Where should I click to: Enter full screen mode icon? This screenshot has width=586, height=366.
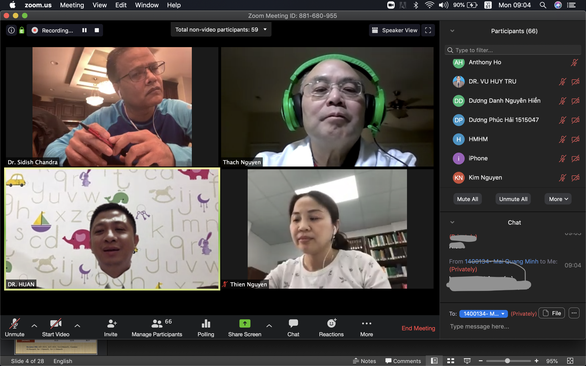(x=428, y=30)
